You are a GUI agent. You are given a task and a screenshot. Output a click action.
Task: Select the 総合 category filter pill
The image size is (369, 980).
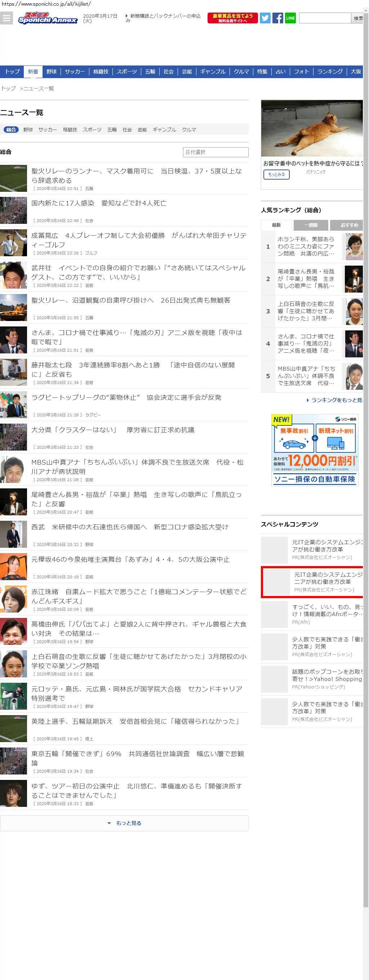[x=11, y=129]
